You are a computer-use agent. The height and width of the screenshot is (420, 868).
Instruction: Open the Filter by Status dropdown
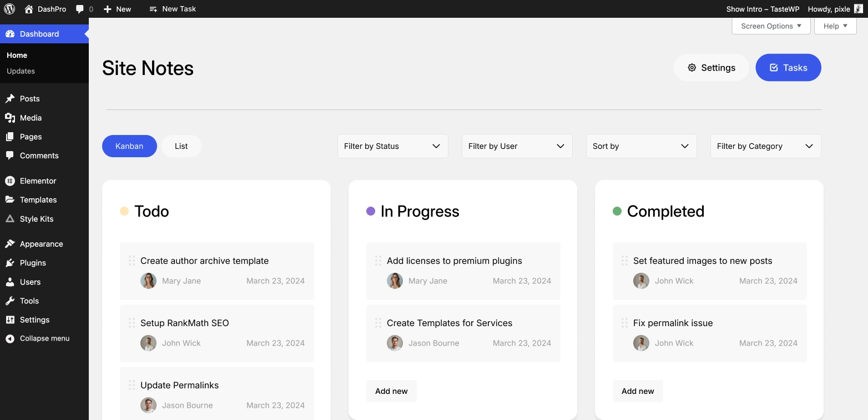point(392,146)
